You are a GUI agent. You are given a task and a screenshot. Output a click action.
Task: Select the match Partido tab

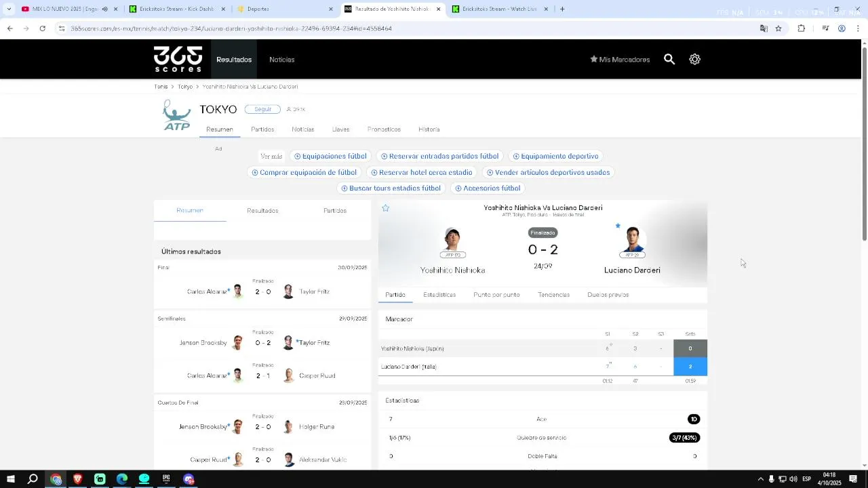pos(395,295)
